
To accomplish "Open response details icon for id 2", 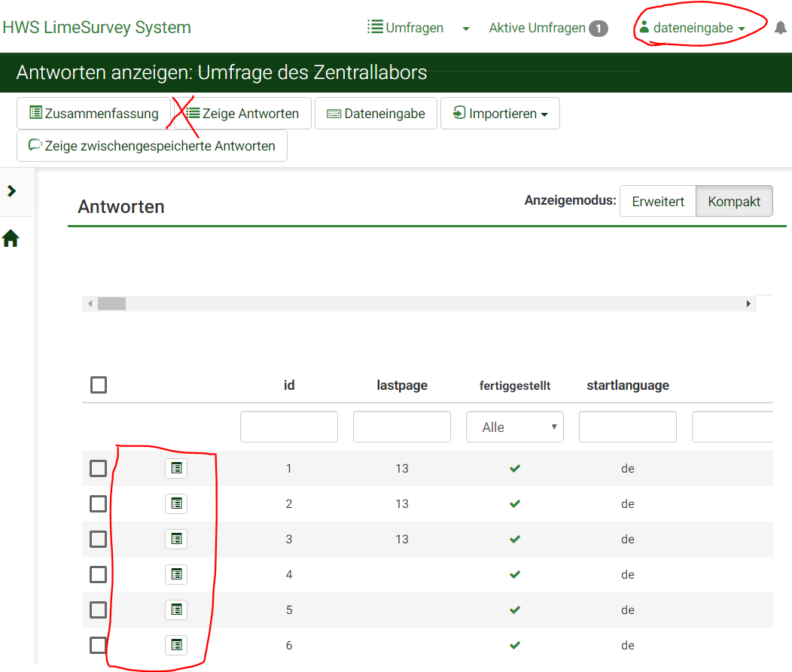I will coord(176,503).
